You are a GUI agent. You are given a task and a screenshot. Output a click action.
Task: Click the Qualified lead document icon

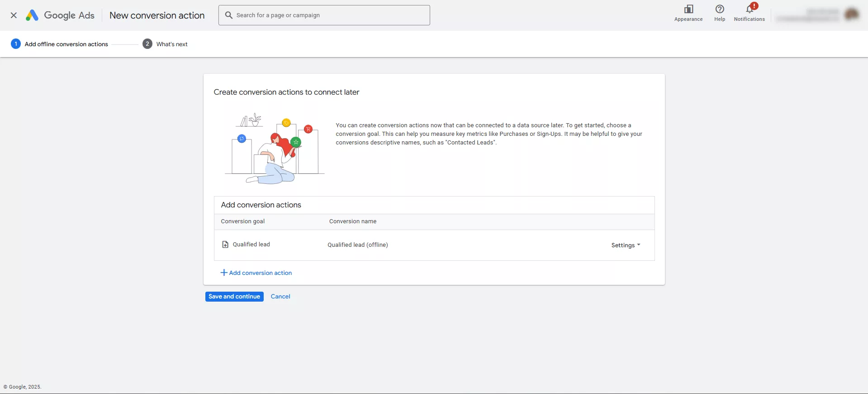pyautogui.click(x=225, y=245)
